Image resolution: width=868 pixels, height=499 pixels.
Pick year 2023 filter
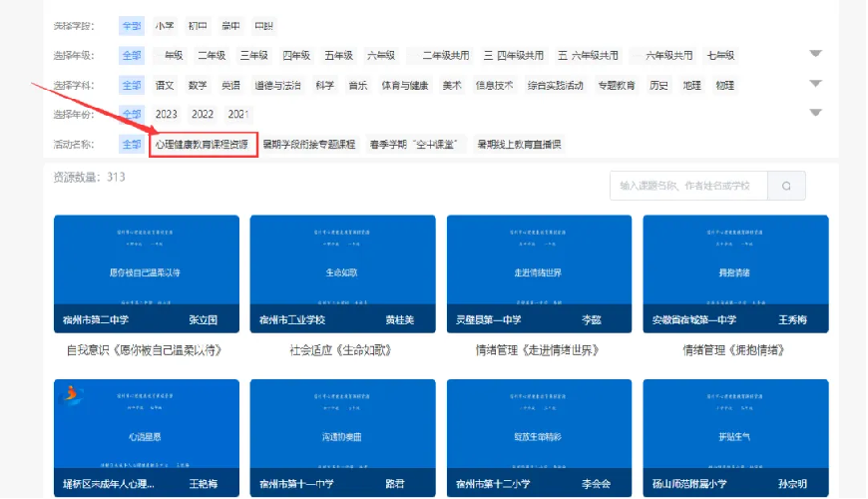pos(166,114)
